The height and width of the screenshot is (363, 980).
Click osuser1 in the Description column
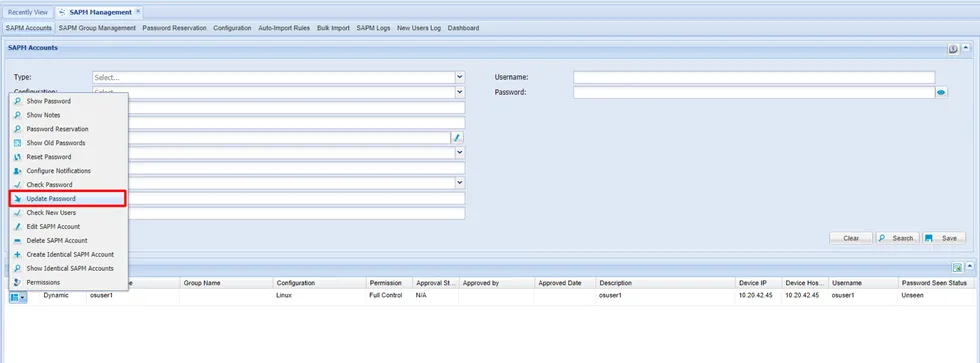[x=611, y=296]
